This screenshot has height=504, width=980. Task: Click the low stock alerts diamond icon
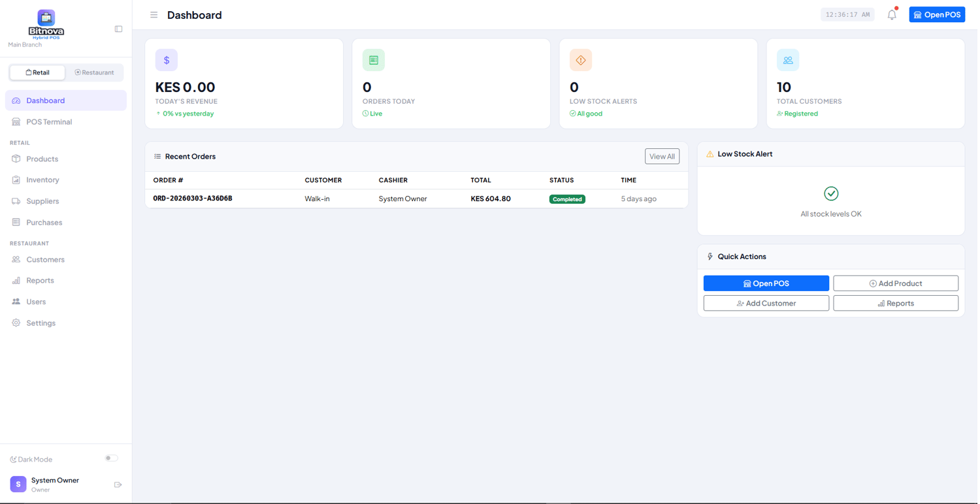[581, 60]
